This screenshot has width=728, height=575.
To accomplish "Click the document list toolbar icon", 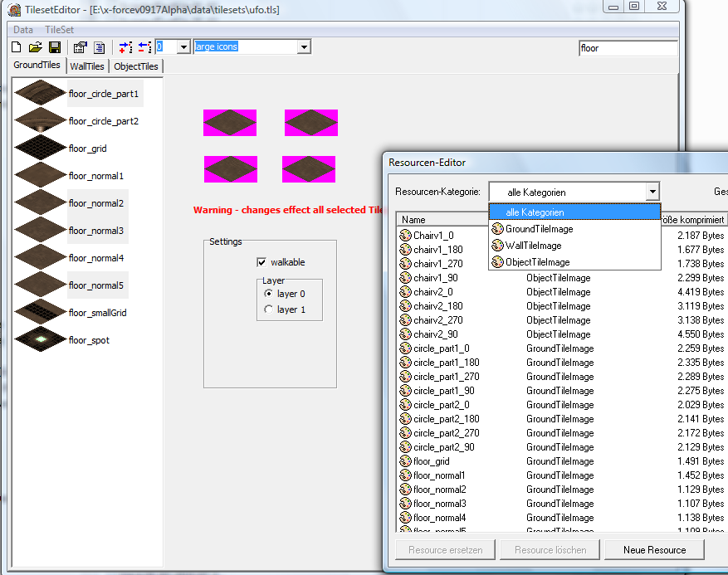I will pos(99,47).
